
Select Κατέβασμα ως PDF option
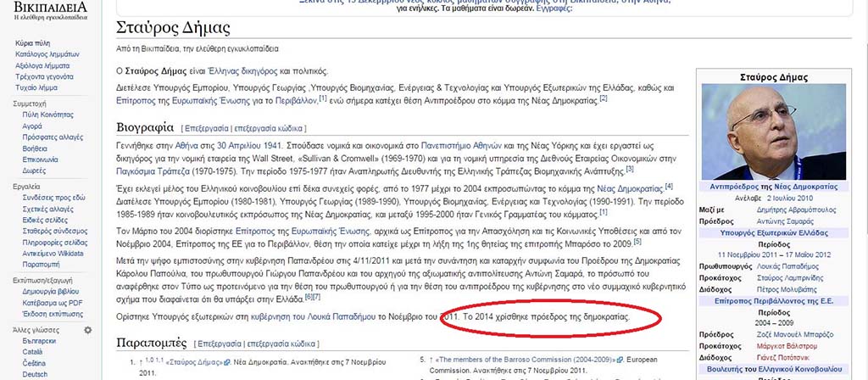(x=52, y=303)
